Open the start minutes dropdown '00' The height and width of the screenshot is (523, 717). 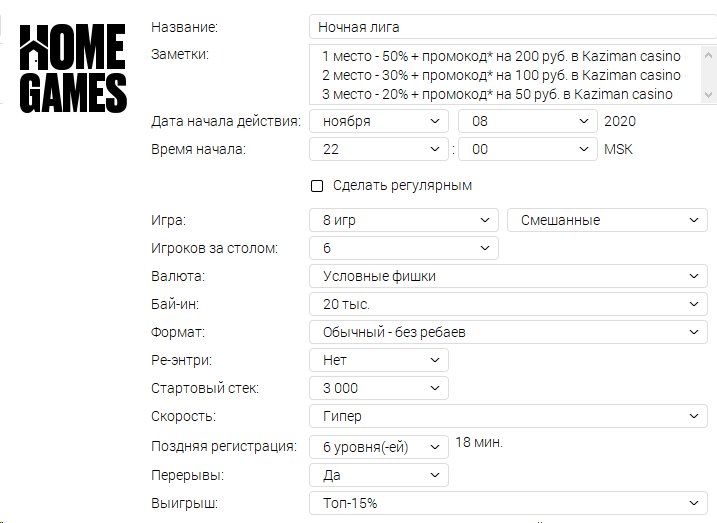pos(528,149)
